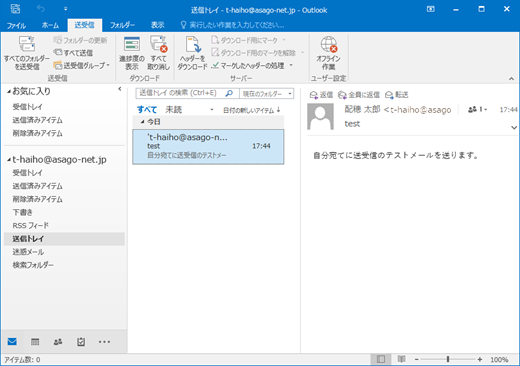The image size is (520, 366).
Task: Click the recipients count icon
Action: pyautogui.click(x=477, y=109)
